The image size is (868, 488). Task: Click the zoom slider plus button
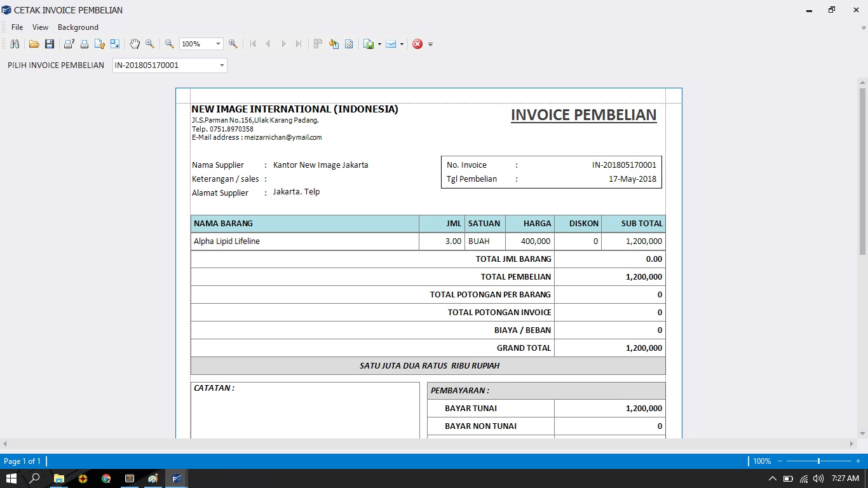pos(858,461)
